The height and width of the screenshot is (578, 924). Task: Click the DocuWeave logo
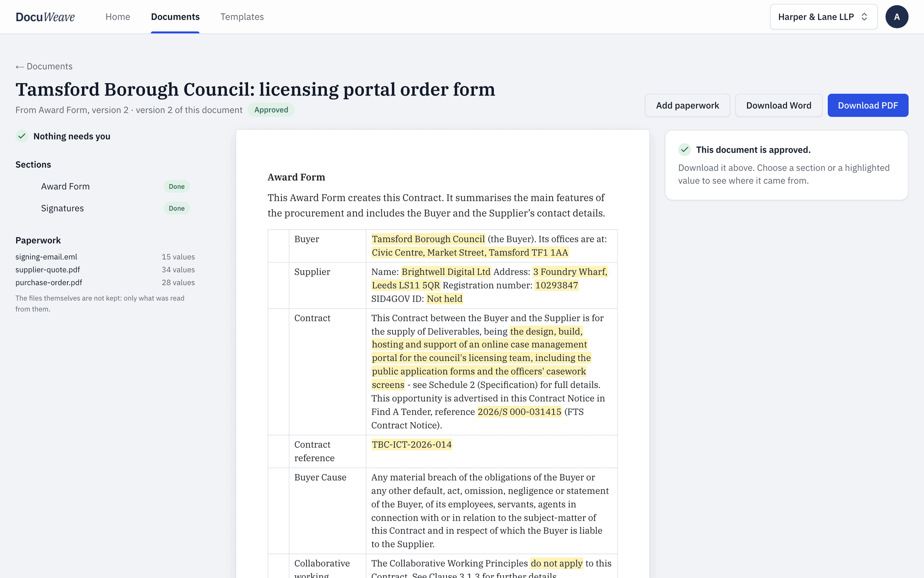click(45, 17)
